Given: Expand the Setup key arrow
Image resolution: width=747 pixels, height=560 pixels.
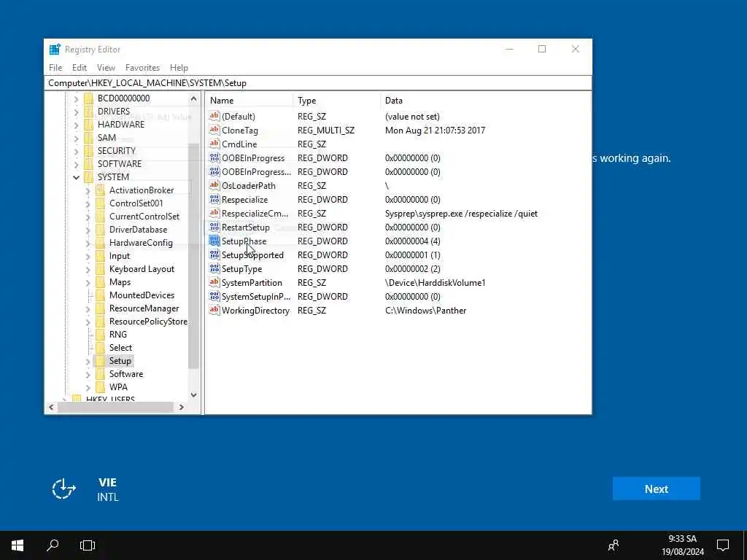Looking at the screenshot, I should tap(88, 362).
